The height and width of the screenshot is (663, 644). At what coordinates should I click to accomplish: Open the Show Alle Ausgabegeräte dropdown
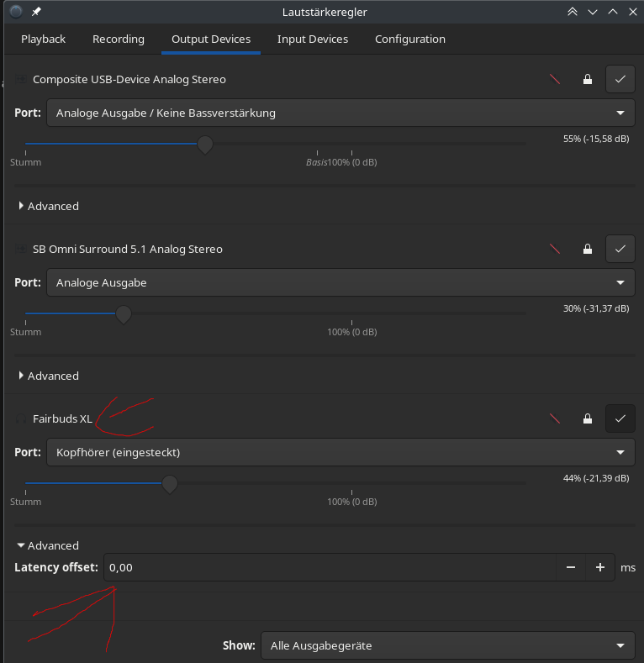coord(447,645)
